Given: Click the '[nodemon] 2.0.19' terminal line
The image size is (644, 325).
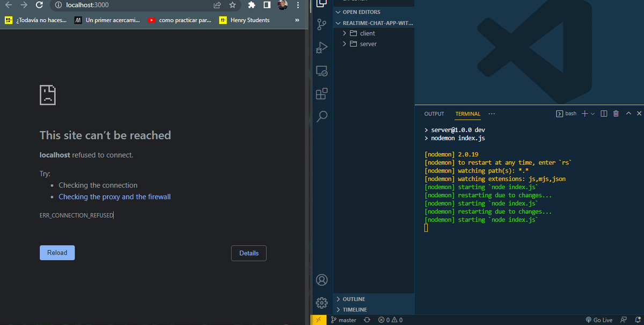Looking at the screenshot, I should point(451,154).
